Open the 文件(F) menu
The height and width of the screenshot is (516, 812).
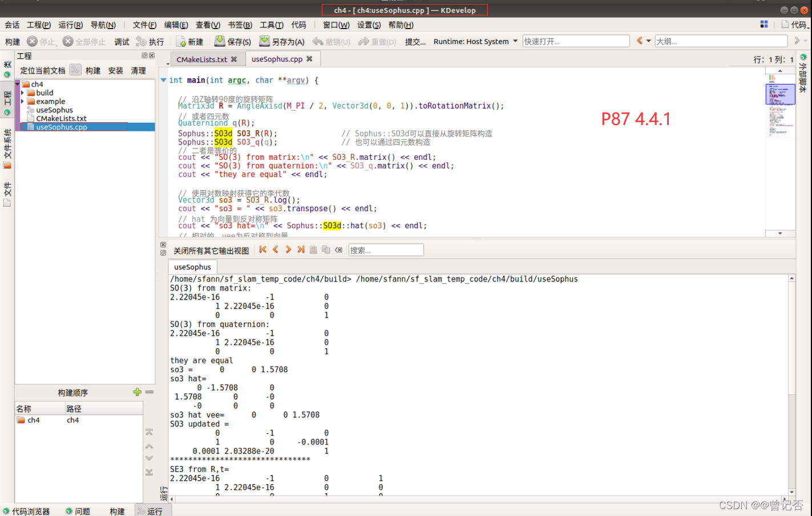coord(144,25)
